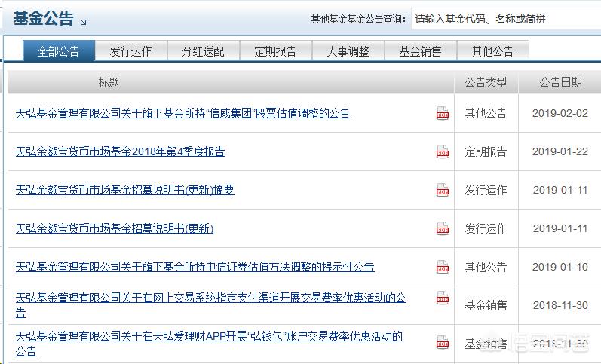Image resolution: width=601 pixels, height=364 pixels.
Task: Open PDF icon for 弘钱包 fee announcement
Action: point(442,342)
